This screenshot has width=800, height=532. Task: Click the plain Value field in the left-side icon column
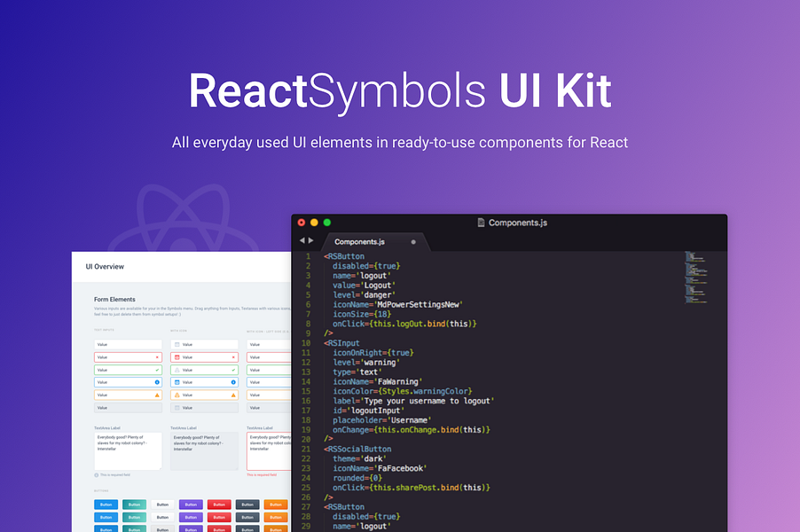(269, 345)
